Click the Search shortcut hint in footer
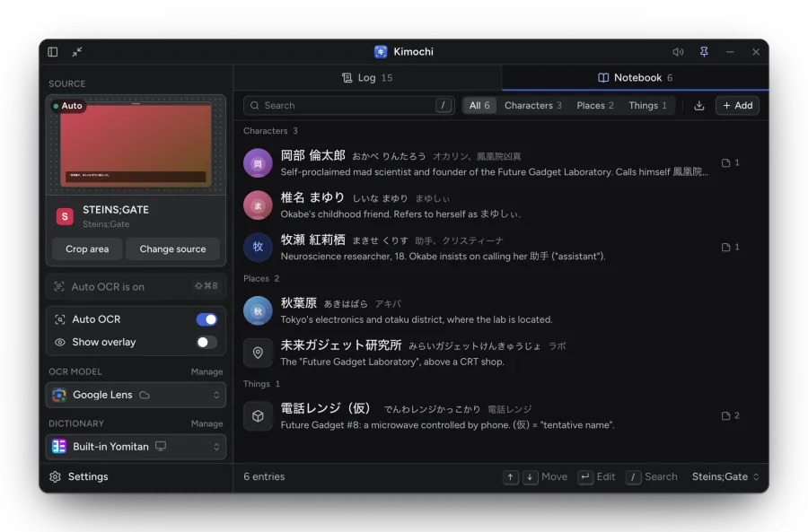808x532 pixels. 652,477
